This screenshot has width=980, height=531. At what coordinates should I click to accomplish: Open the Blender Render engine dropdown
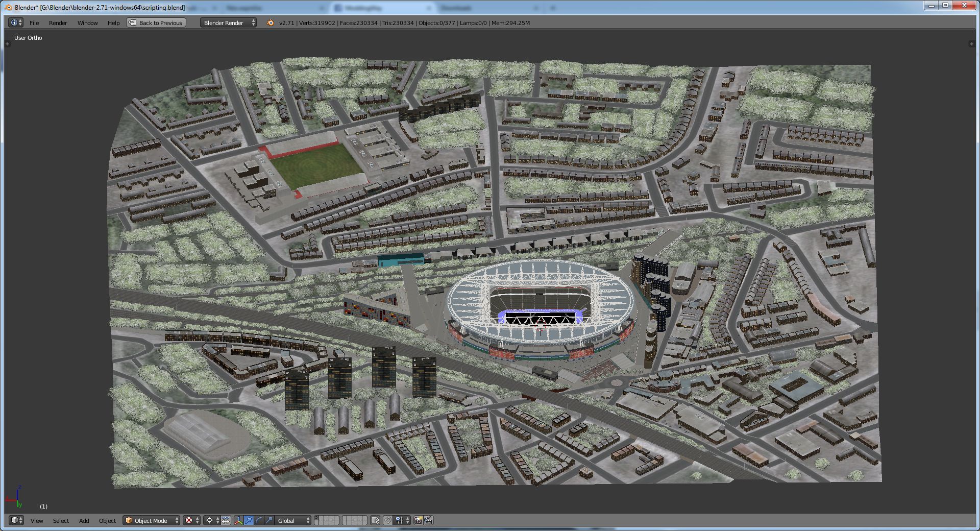point(228,22)
